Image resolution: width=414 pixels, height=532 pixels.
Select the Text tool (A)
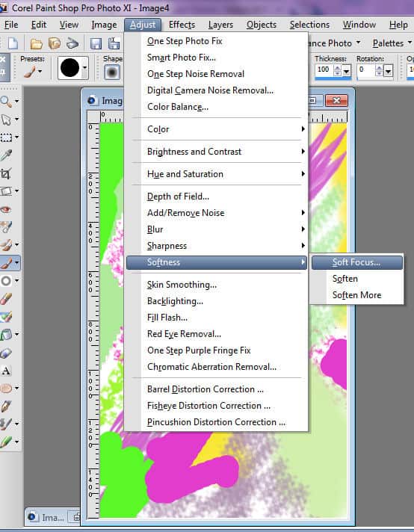6,371
